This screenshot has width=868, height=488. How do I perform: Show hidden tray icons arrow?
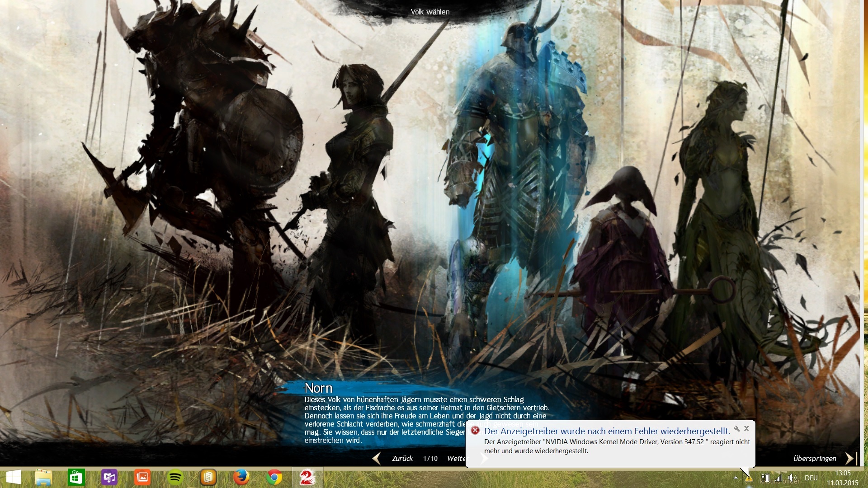(x=736, y=478)
